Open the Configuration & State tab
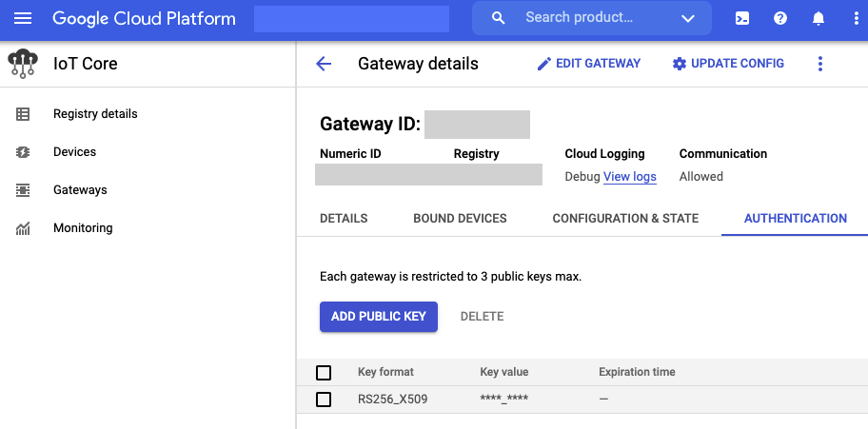 [x=625, y=219]
